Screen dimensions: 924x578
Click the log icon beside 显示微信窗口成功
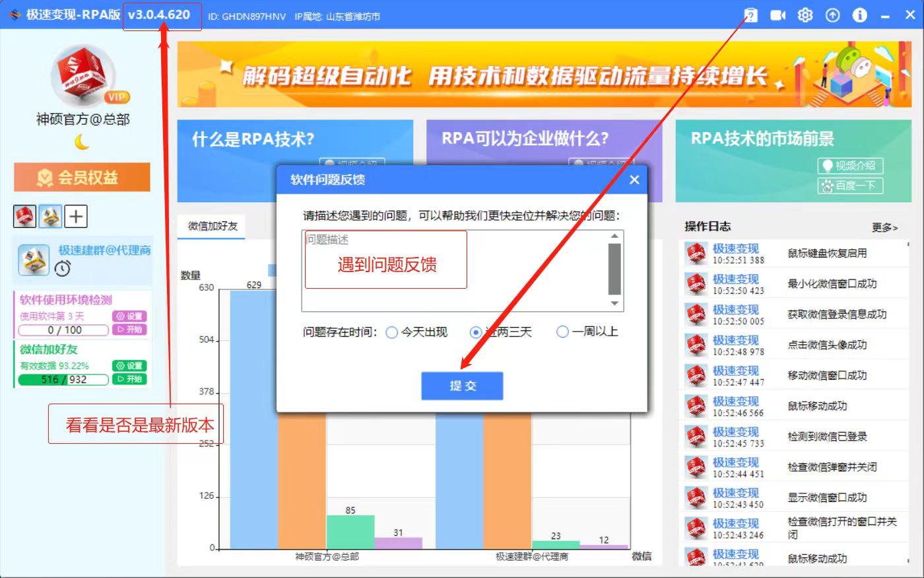click(x=696, y=497)
